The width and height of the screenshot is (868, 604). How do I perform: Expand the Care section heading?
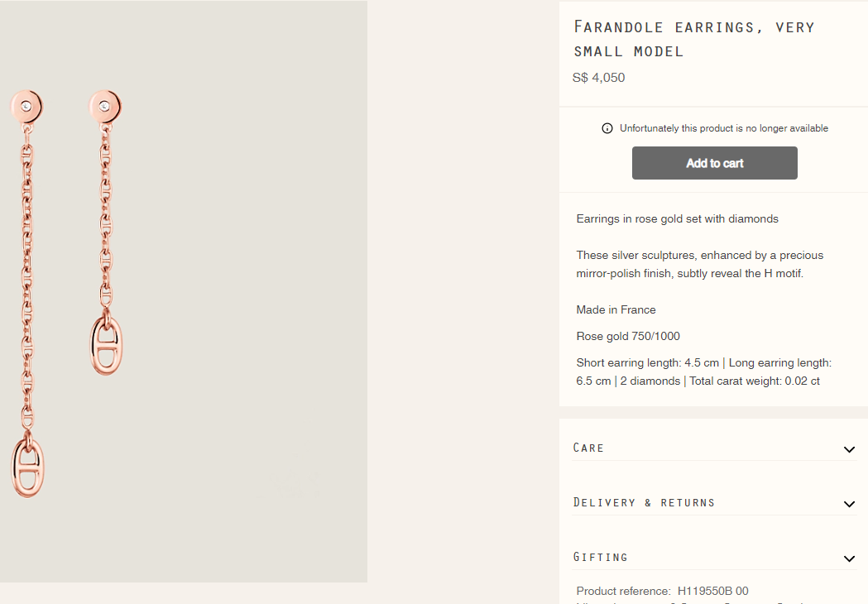point(589,448)
